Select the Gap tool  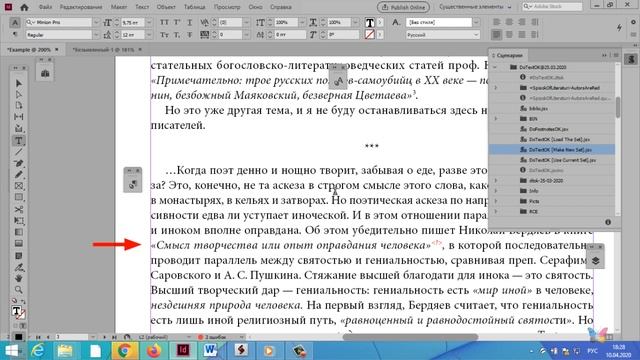(x=19, y=117)
